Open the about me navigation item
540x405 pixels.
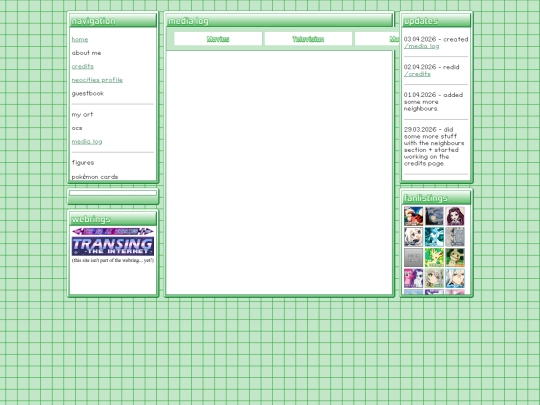[86, 53]
